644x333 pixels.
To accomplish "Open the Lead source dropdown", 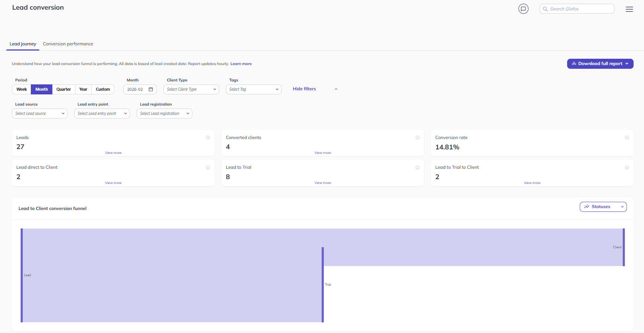I will (40, 113).
